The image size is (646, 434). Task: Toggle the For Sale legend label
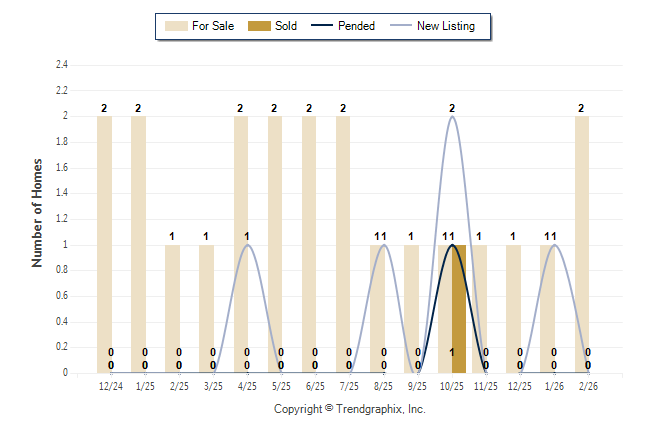212,26
